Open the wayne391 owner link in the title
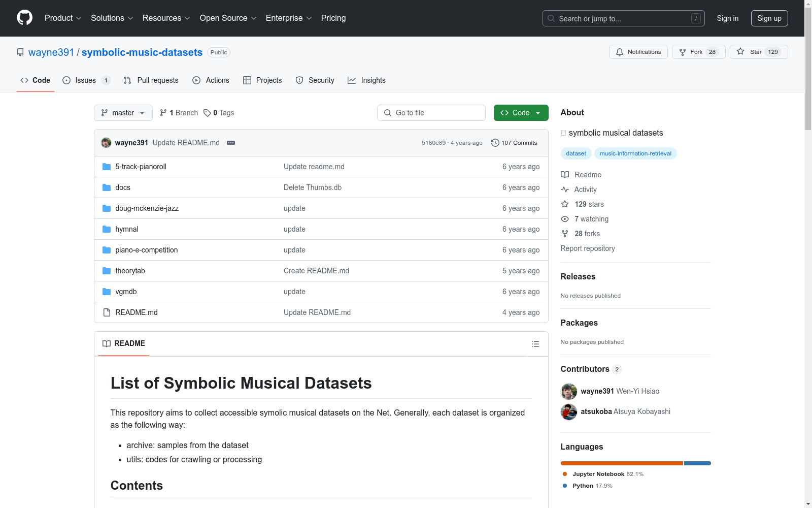 [51, 52]
